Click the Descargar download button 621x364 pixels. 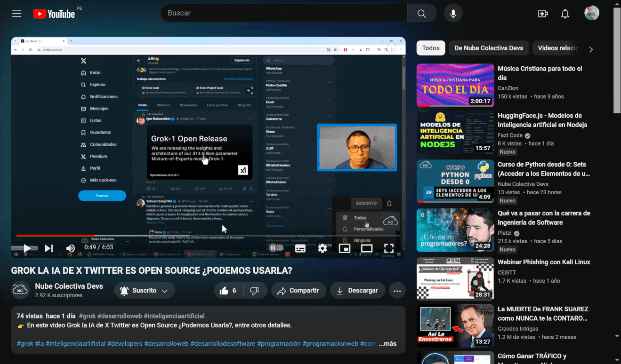(357, 291)
